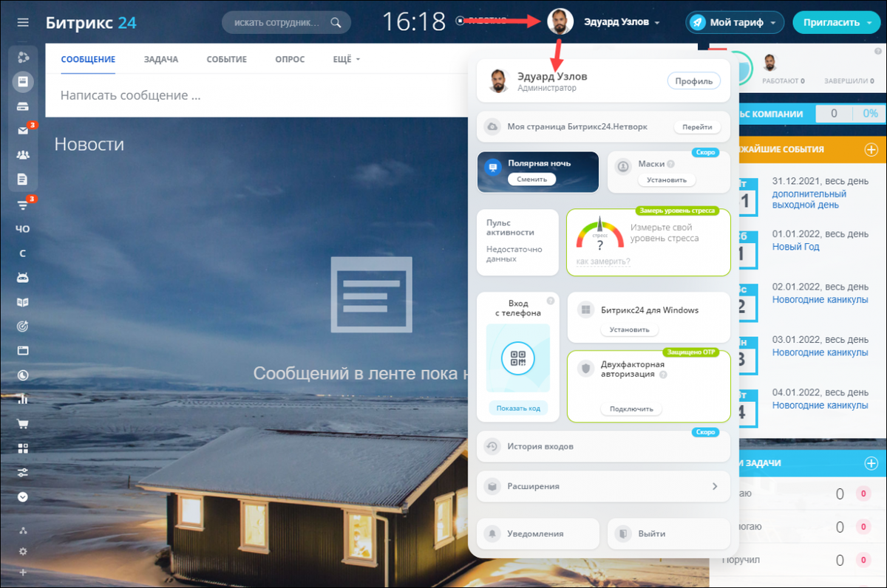Open the hamburger main menu
This screenshot has height=588, width=887.
tap(23, 22)
